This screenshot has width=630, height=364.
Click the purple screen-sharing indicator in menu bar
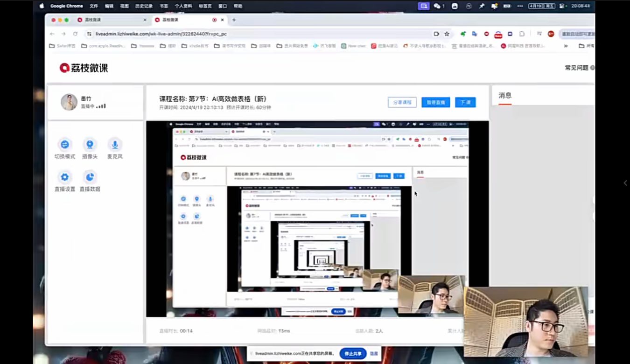(424, 6)
